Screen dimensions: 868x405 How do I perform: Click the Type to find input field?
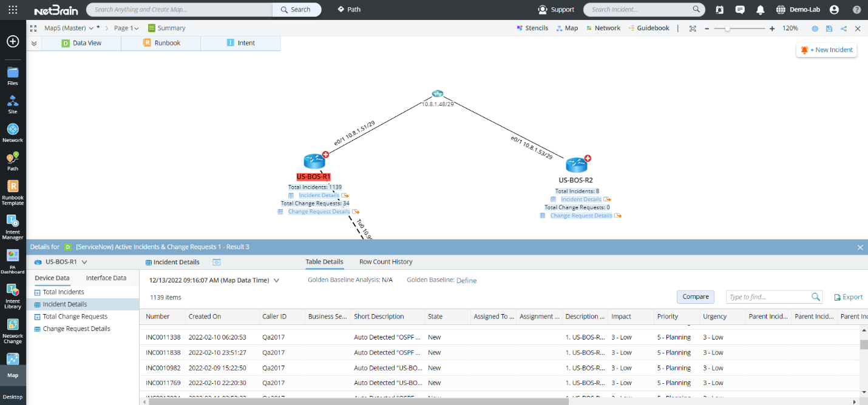[768, 297]
